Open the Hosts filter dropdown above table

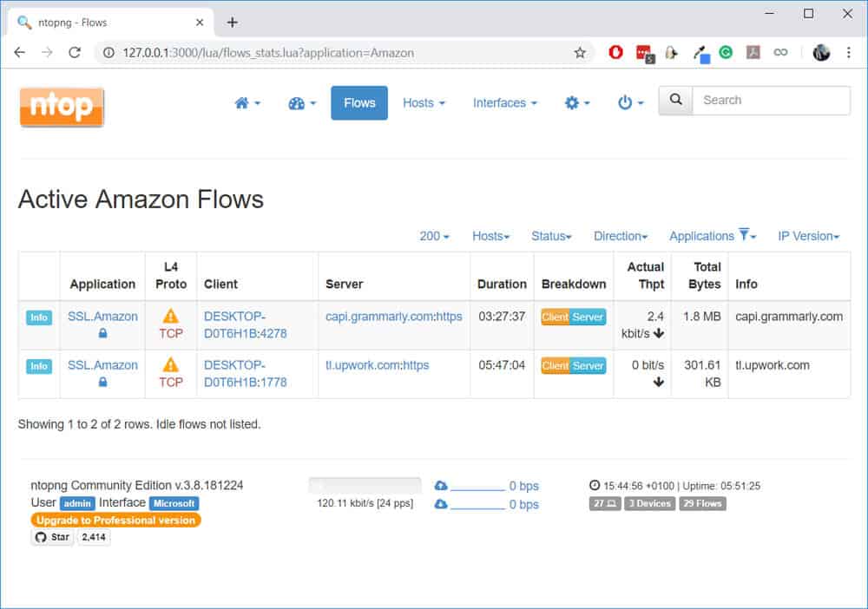490,236
